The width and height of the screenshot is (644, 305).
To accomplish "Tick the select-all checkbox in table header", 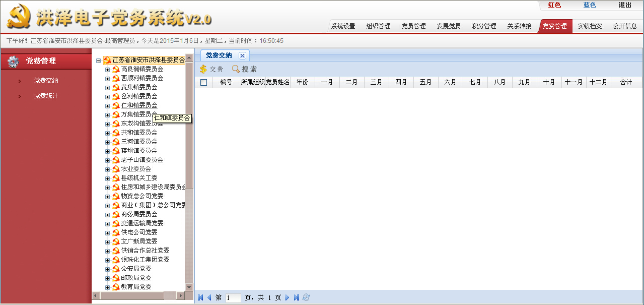I will coord(204,82).
